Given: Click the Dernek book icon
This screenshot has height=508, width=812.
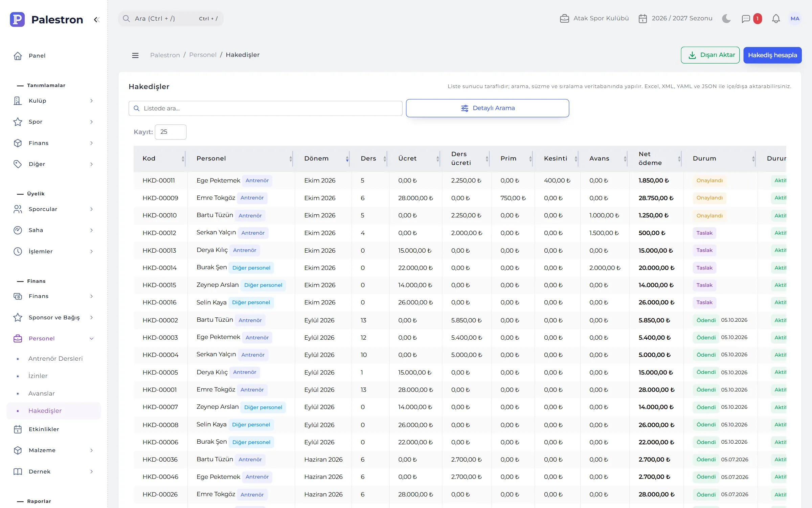Looking at the screenshot, I should point(18,471).
